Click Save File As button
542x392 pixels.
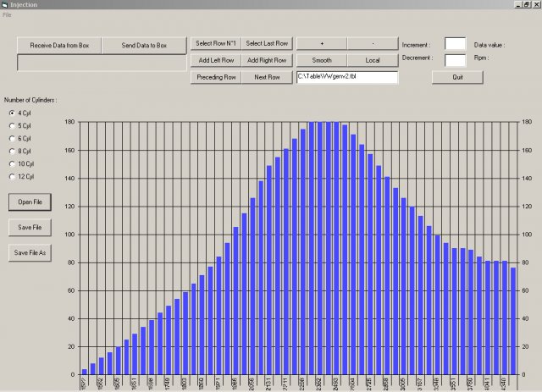coord(30,252)
